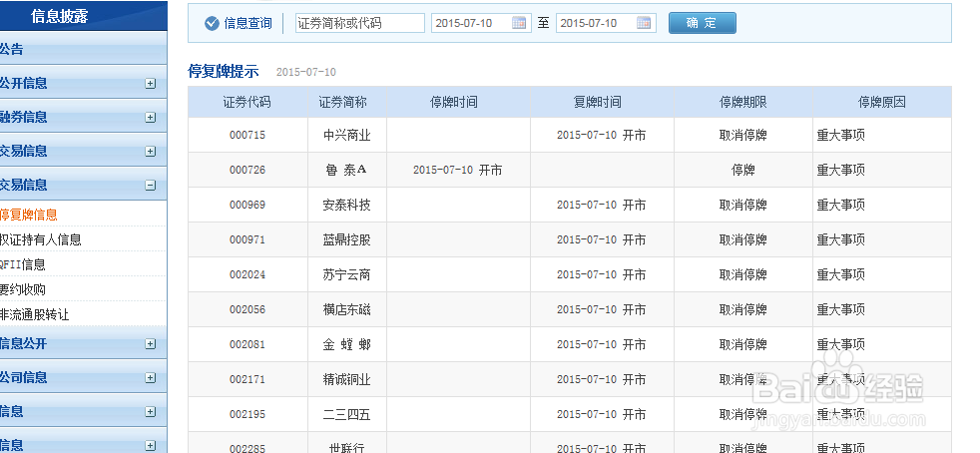Collapse the expanded 交易信息 minus icon
The height and width of the screenshot is (453, 980).
click(x=150, y=185)
